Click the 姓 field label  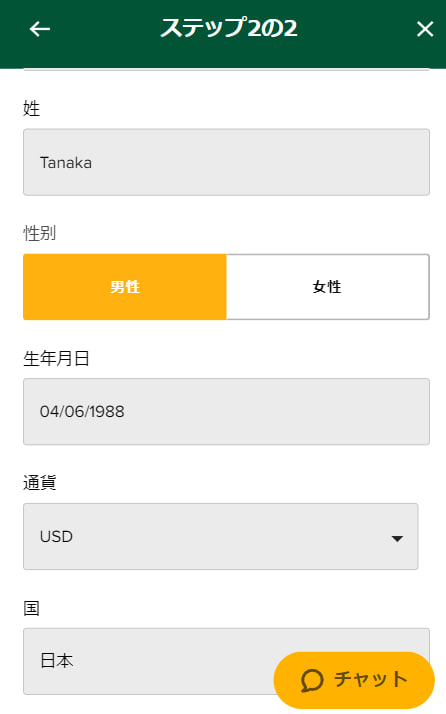pyautogui.click(x=31, y=109)
